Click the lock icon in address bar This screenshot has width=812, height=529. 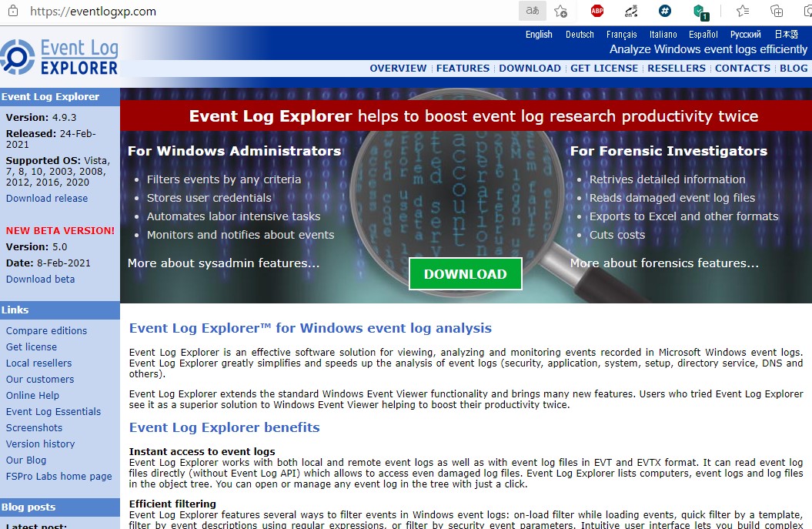pos(13,11)
